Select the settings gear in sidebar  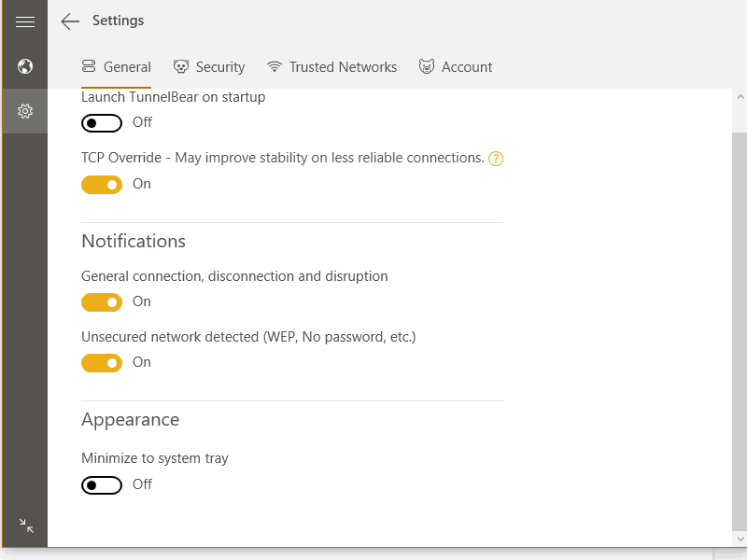point(25,111)
